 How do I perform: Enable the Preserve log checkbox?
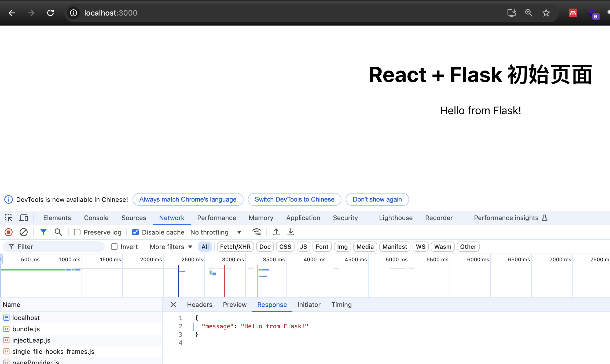[x=77, y=232]
